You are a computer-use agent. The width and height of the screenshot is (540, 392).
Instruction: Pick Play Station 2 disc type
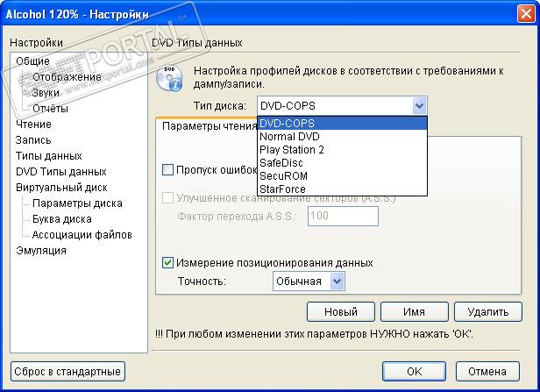(342, 150)
